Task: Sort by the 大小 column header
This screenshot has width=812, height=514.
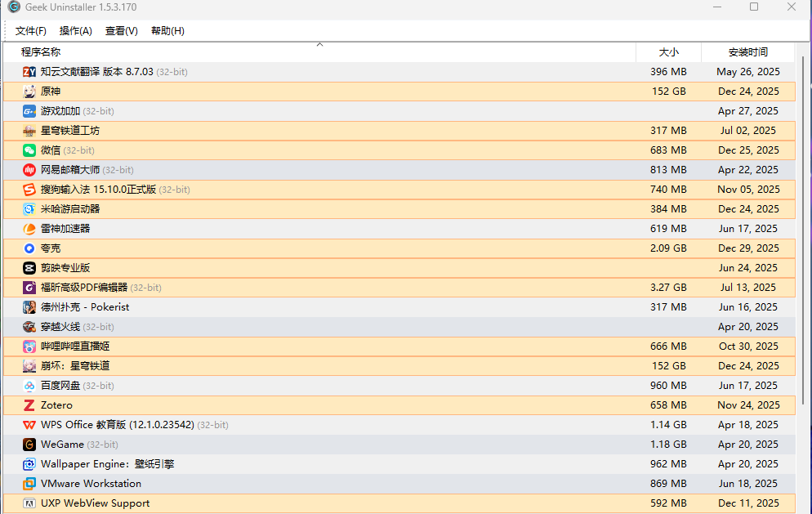Action: point(668,52)
